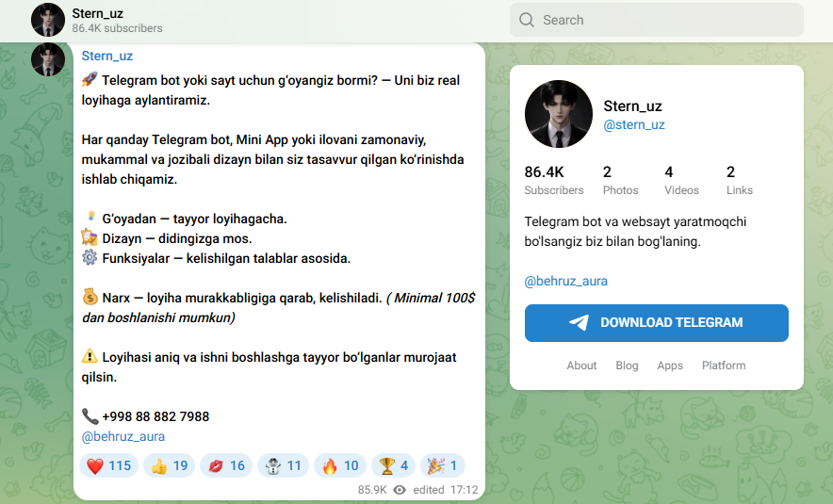The image size is (833, 504).
Task: Click the warning sign emoji
Action: pyautogui.click(x=90, y=356)
